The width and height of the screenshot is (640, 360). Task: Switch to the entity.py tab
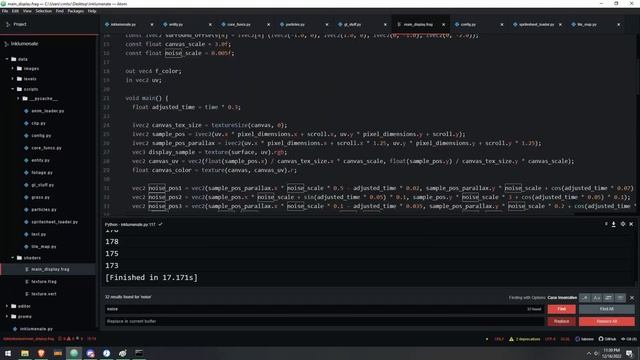[x=188, y=24]
